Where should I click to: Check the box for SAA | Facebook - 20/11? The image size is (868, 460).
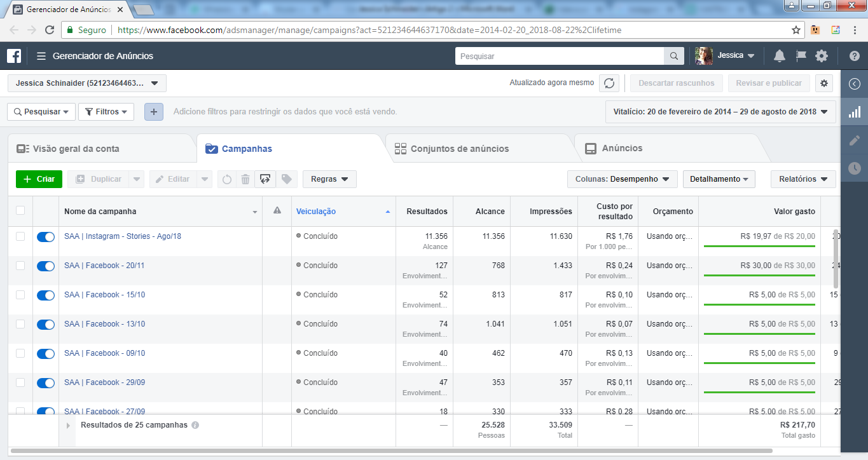20,266
